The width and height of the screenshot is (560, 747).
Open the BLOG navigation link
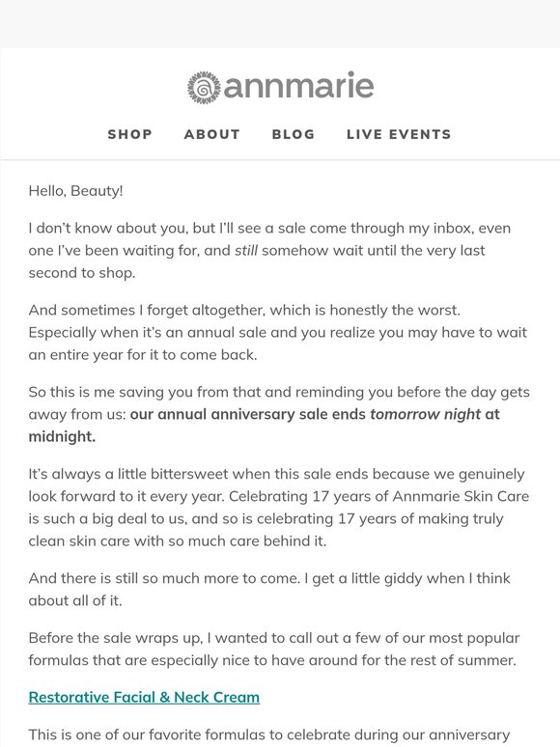tap(294, 134)
